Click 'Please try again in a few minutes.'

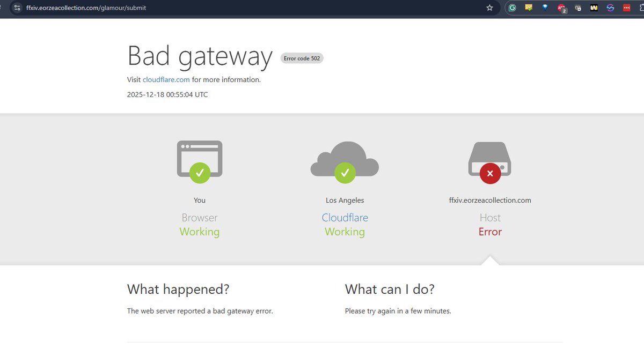coord(398,311)
